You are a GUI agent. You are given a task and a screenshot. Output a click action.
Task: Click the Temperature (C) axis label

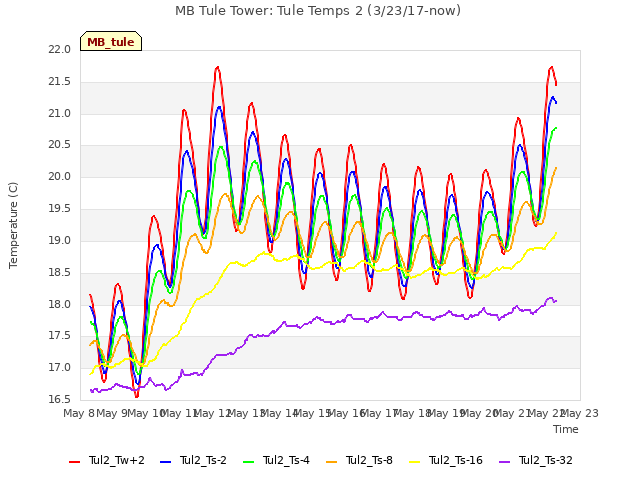[x=13, y=225]
